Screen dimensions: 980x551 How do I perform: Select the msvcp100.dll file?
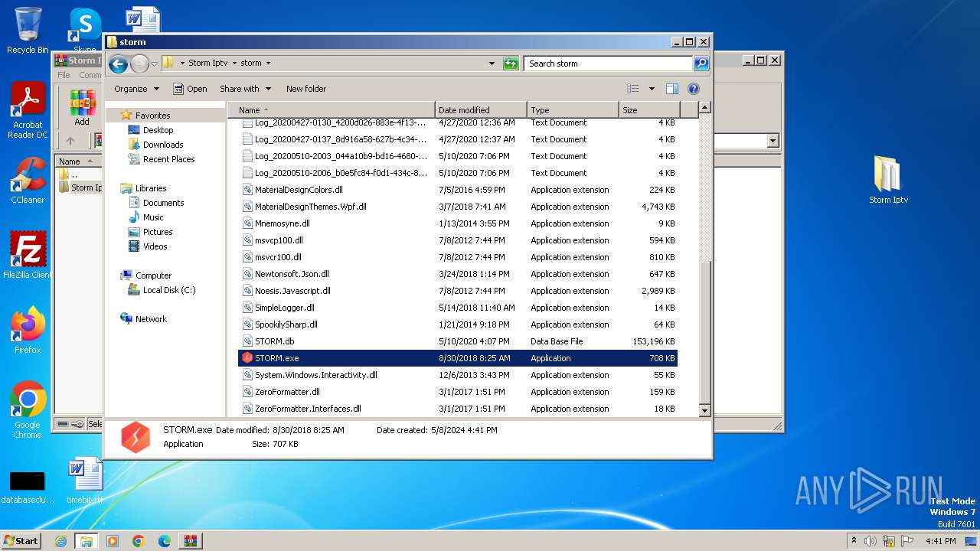click(x=458, y=240)
